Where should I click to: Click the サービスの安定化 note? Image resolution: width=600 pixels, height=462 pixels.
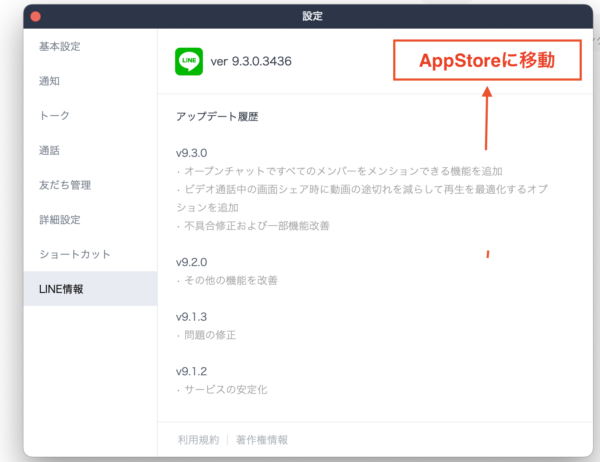pos(222,390)
